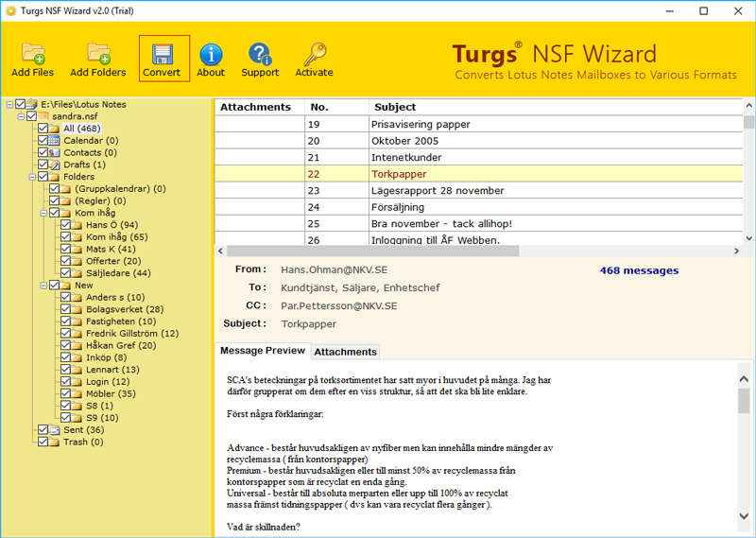Uncheck the Säljledare (44) checkbox
This screenshot has width=756, height=538.
[65, 272]
